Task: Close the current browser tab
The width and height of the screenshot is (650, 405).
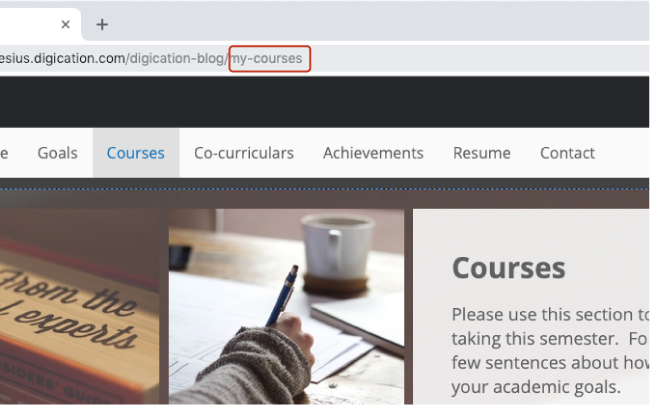Action: pos(65,25)
